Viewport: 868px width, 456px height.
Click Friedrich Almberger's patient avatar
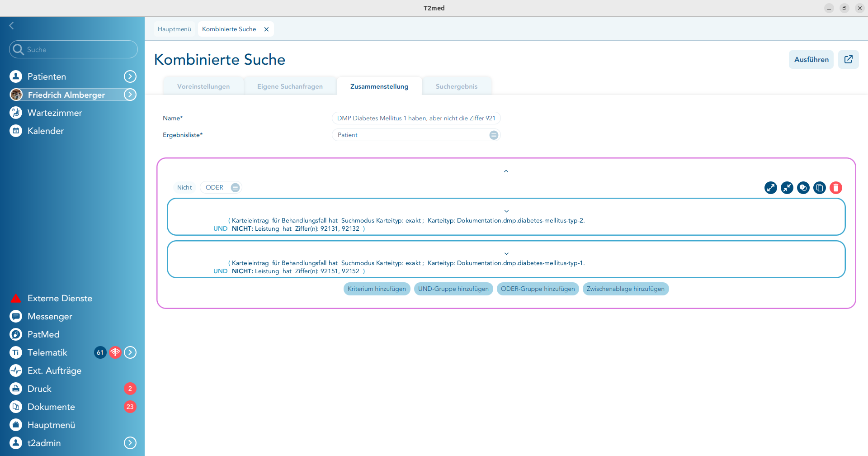(16, 95)
